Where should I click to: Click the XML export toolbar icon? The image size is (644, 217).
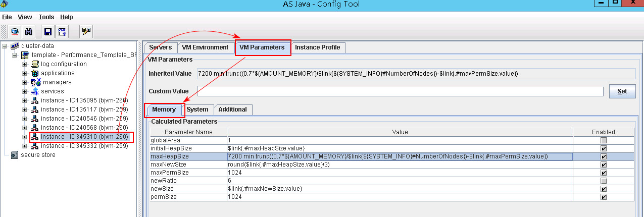point(63,32)
